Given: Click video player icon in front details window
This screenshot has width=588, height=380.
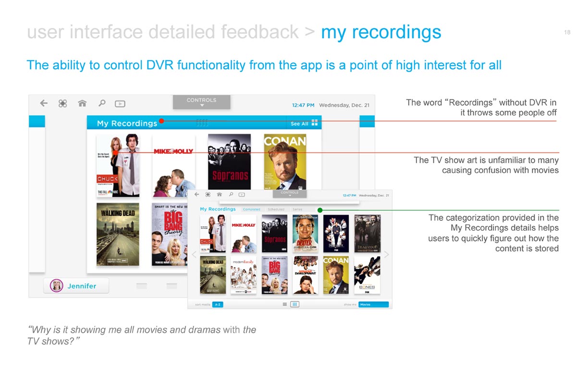Looking at the screenshot, I should (x=242, y=195).
